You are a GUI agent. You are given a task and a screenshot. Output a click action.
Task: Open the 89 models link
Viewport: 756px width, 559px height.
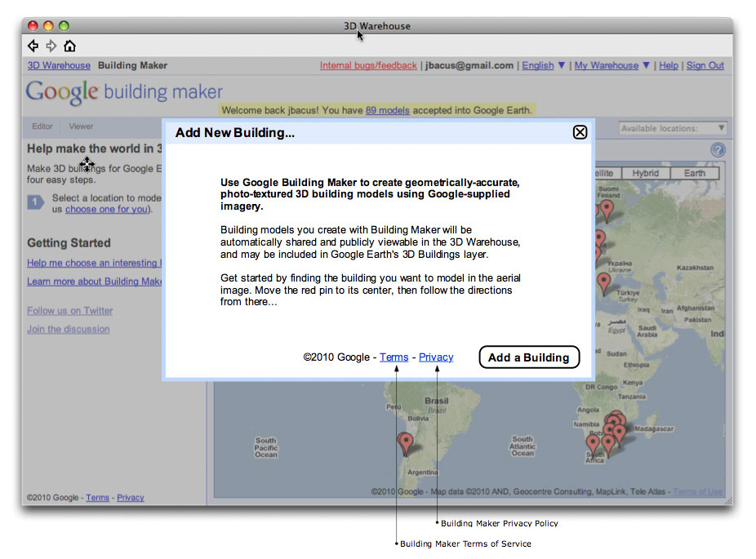(388, 110)
